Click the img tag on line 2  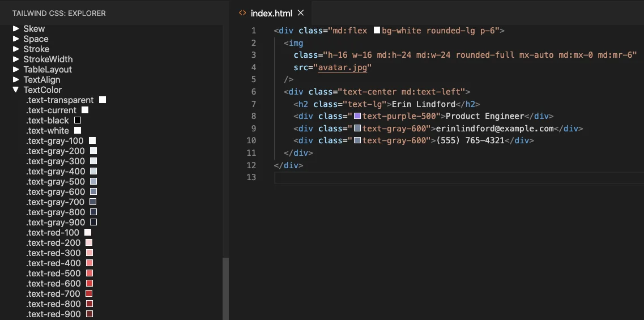click(x=296, y=42)
